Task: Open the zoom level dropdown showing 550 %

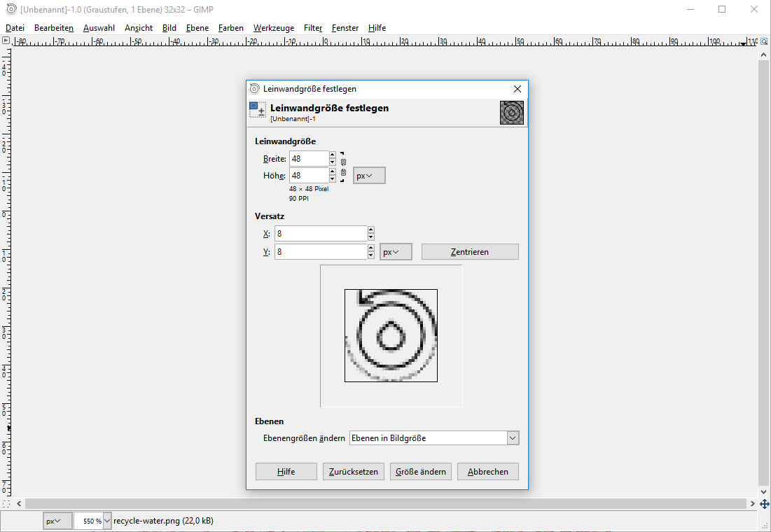Action: pyautogui.click(x=92, y=520)
